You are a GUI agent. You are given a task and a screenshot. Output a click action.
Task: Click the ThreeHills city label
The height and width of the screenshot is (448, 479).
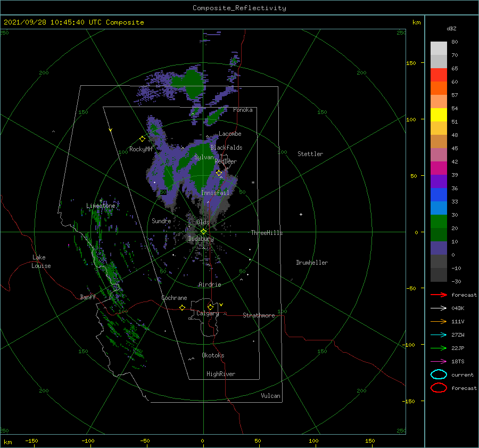point(267,233)
